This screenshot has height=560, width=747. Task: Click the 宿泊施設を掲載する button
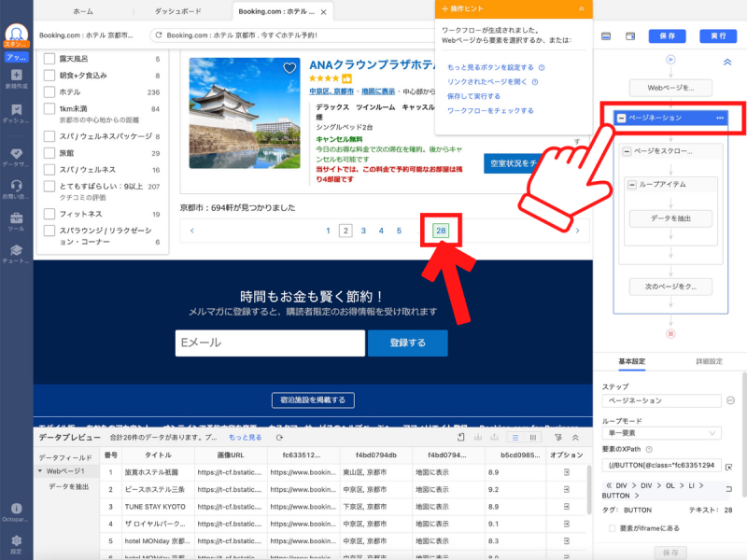tap(313, 400)
